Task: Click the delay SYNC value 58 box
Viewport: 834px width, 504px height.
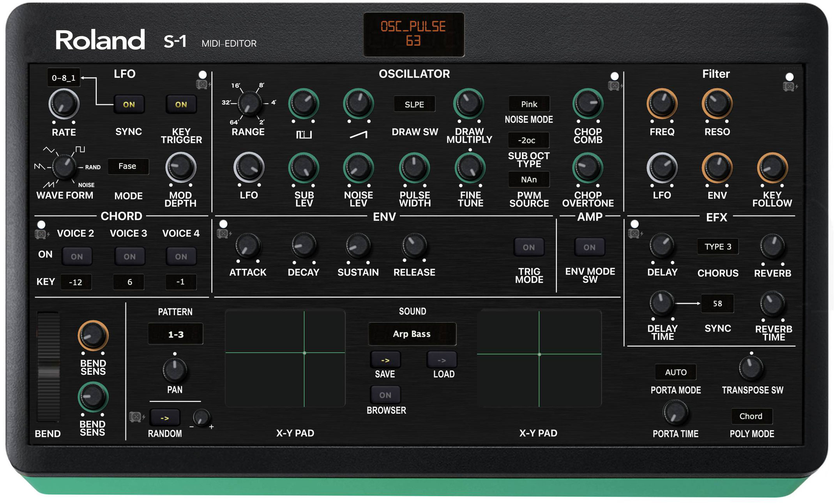Action: click(x=717, y=303)
